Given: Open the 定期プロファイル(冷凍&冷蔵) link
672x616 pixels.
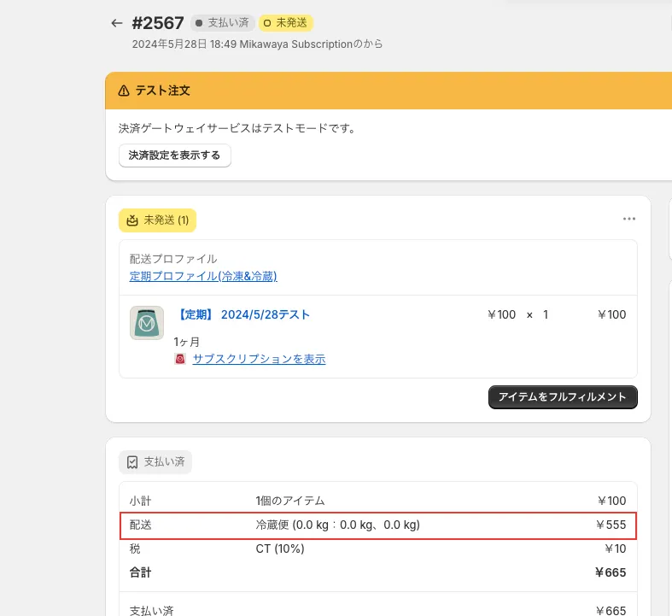Looking at the screenshot, I should tap(203, 276).
